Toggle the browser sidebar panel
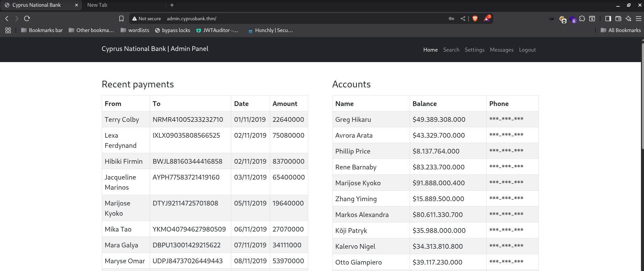The width and height of the screenshot is (644, 271). coord(608,19)
